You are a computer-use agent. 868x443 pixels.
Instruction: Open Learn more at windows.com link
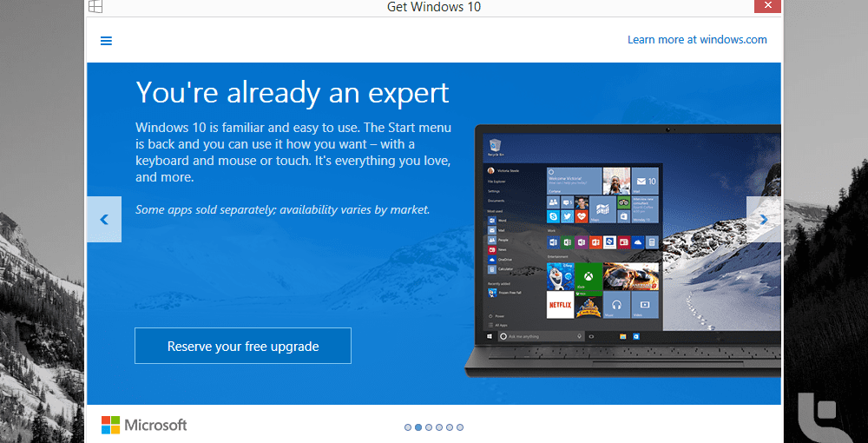697,40
